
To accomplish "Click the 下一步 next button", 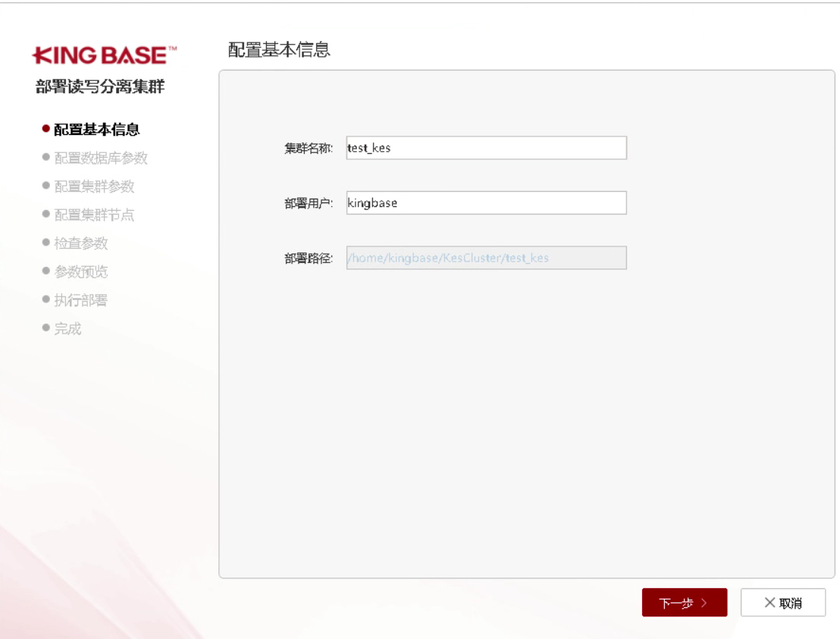I will pos(684,603).
